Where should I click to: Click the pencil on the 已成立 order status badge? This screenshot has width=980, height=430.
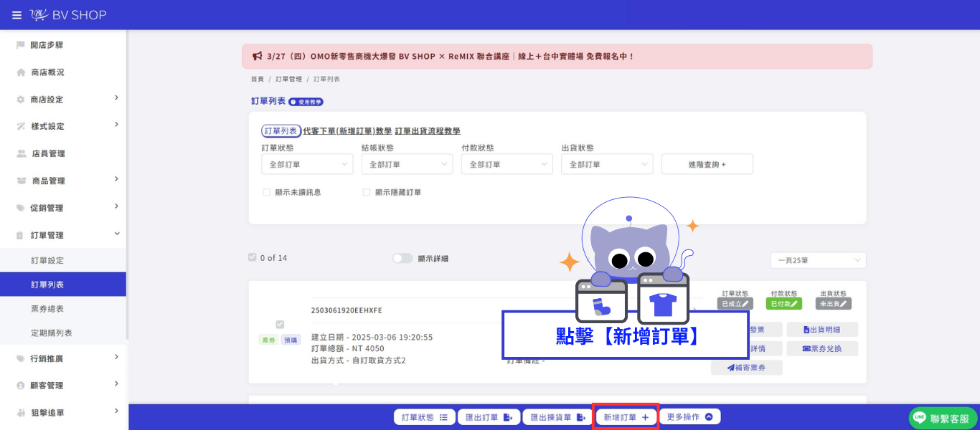pos(746,304)
